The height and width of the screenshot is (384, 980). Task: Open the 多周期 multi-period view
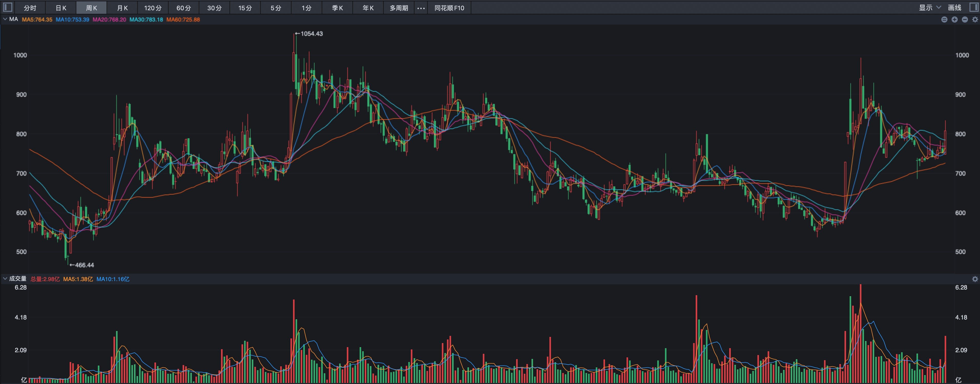[399, 8]
